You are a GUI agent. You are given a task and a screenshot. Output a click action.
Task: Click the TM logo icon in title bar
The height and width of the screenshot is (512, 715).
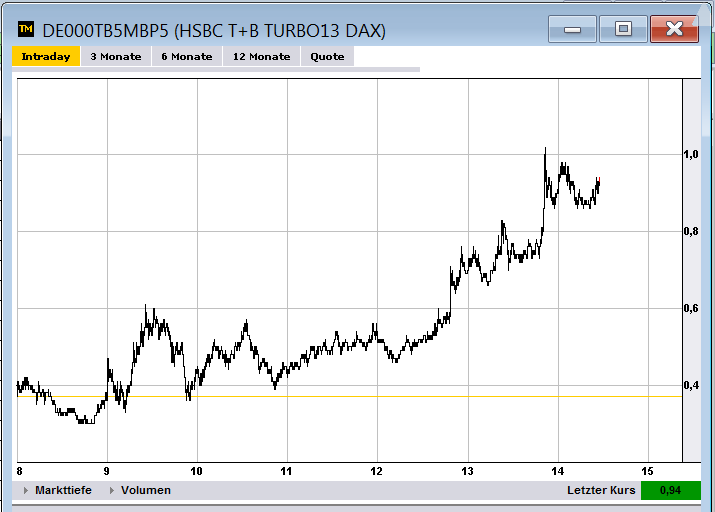[x=26, y=29]
